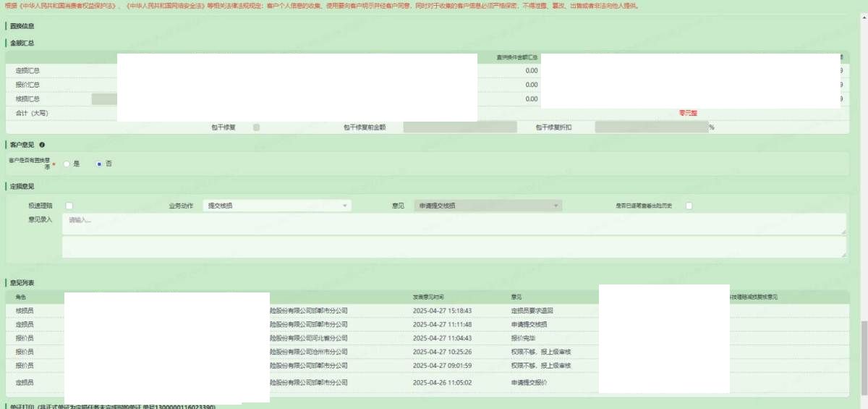Click the 定损汇总 row label
This screenshot has height=409, width=868.
pos(27,71)
